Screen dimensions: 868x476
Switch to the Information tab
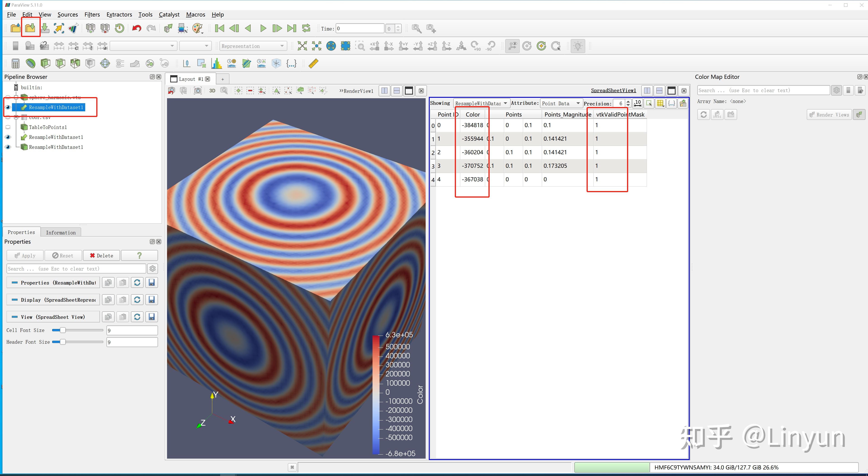click(x=61, y=232)
